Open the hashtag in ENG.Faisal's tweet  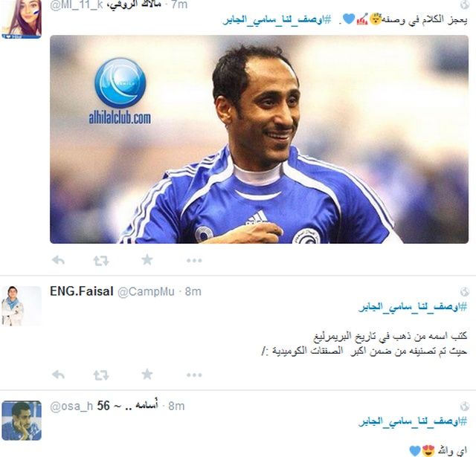(413, 307)
